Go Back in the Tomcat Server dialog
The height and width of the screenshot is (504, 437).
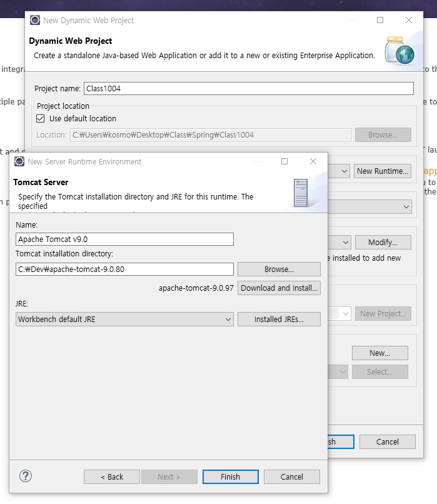pyautogui.click(x=112, y=476)
